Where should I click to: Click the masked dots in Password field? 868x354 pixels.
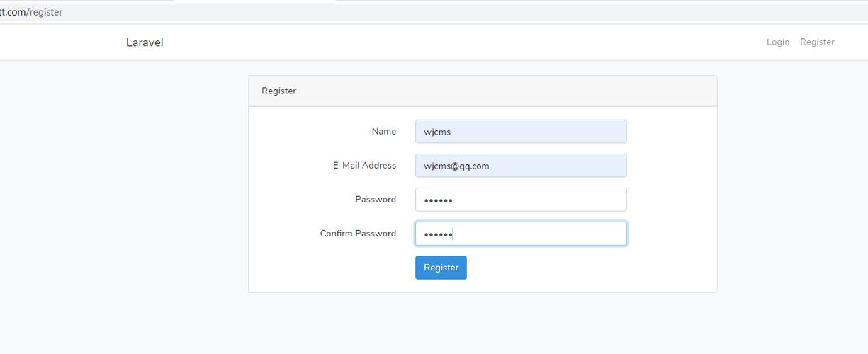pyautogui.click(x=438, y=200)
